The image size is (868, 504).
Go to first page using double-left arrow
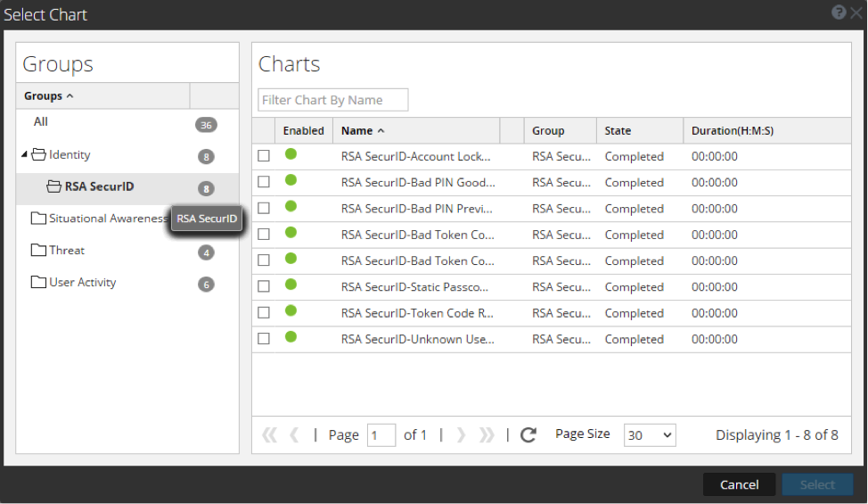click(x=269, y=434)
